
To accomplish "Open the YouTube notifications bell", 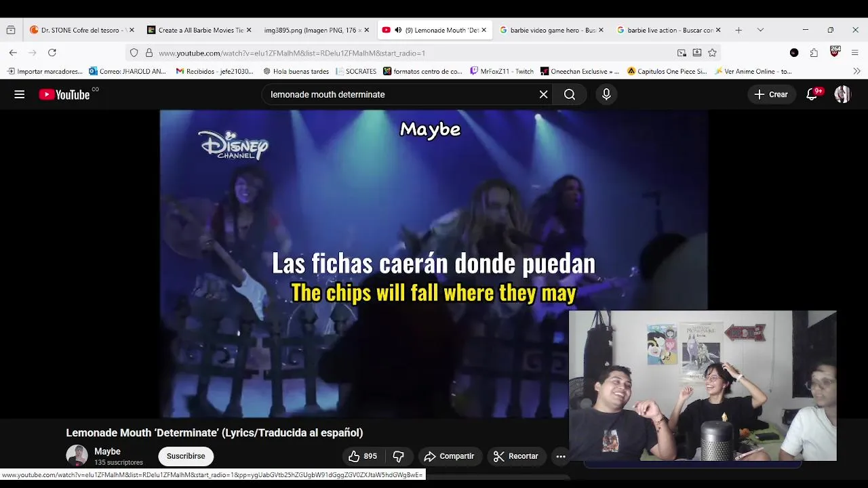I will pos(812,95).
